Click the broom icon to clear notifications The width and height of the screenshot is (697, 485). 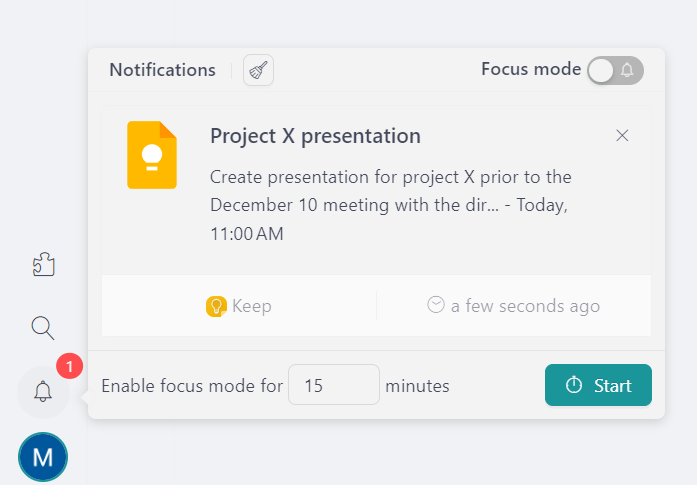(259, 70)
